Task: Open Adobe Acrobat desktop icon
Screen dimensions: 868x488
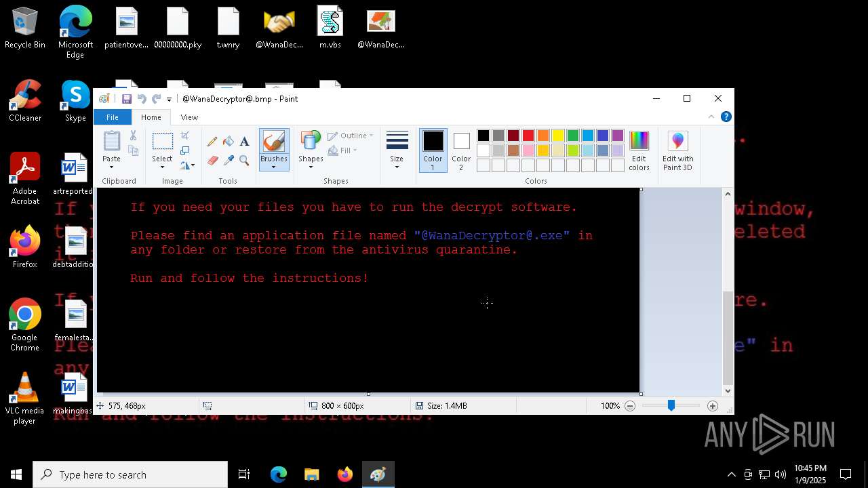Action: pos(25,179)
